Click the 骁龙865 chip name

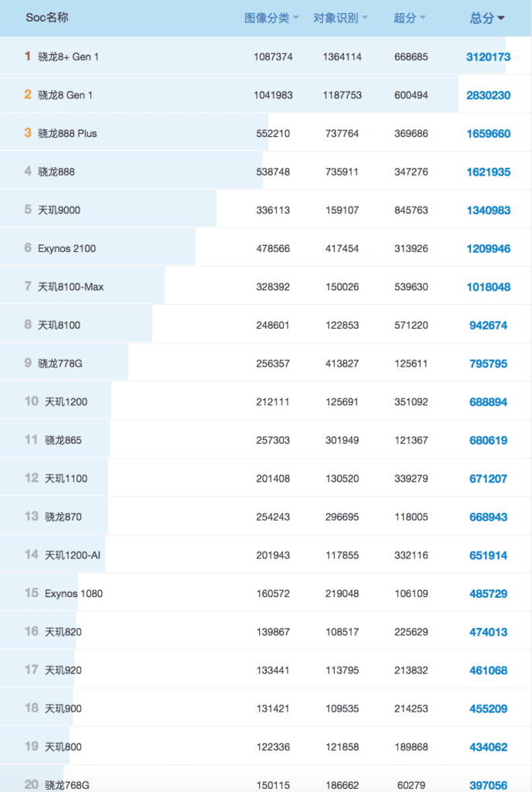pyautogui.click(x=63, y=440)
